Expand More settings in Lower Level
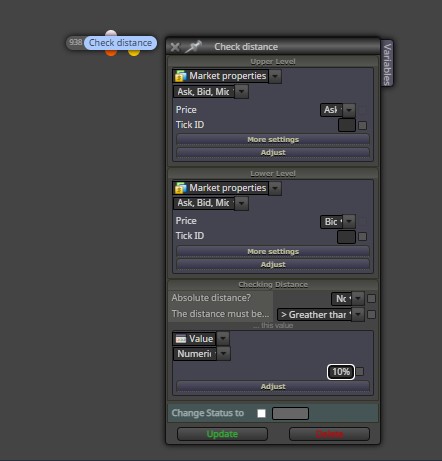 (273, 251)
